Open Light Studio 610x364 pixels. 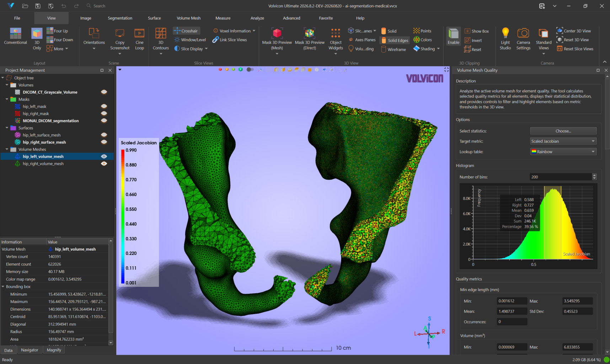click(x=505, y=39)
